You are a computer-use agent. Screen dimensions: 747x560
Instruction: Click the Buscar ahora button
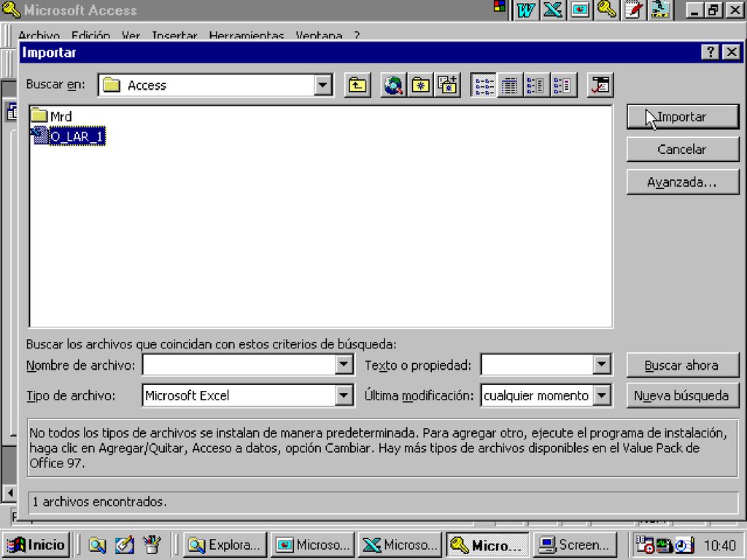pyautogui.click(x=683, y=365)
